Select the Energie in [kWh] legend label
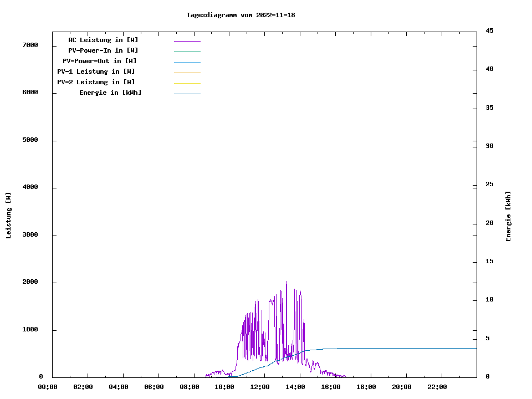Viewport: 532px width, 399px height. click(110, 93)
